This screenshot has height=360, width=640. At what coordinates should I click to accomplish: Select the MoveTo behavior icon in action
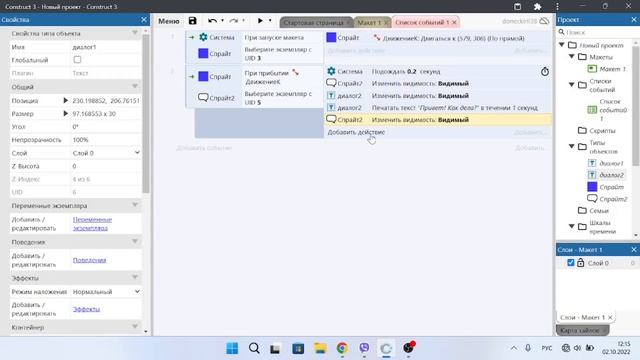point(377,38)
